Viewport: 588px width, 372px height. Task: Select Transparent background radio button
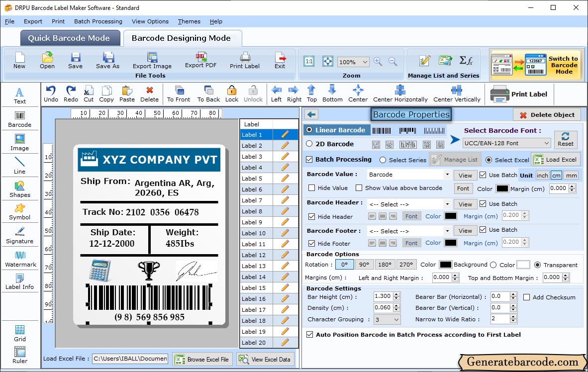[537, 265]
